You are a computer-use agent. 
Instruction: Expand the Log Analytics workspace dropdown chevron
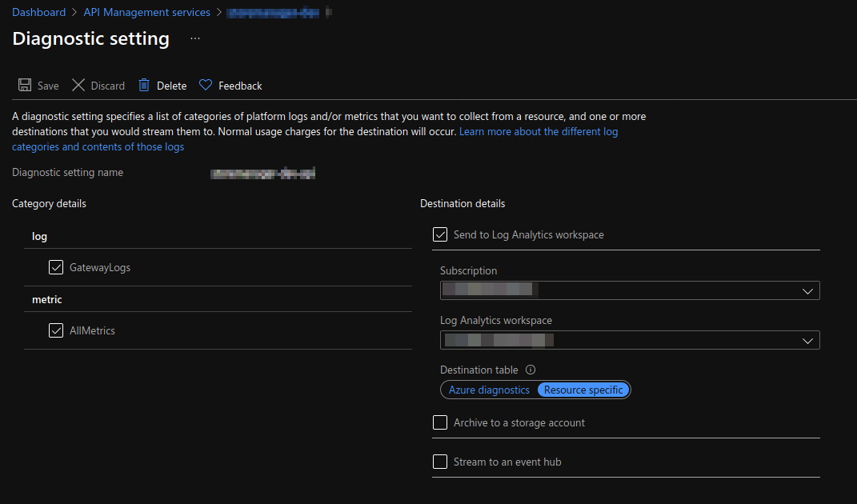(x=807, y=340)
